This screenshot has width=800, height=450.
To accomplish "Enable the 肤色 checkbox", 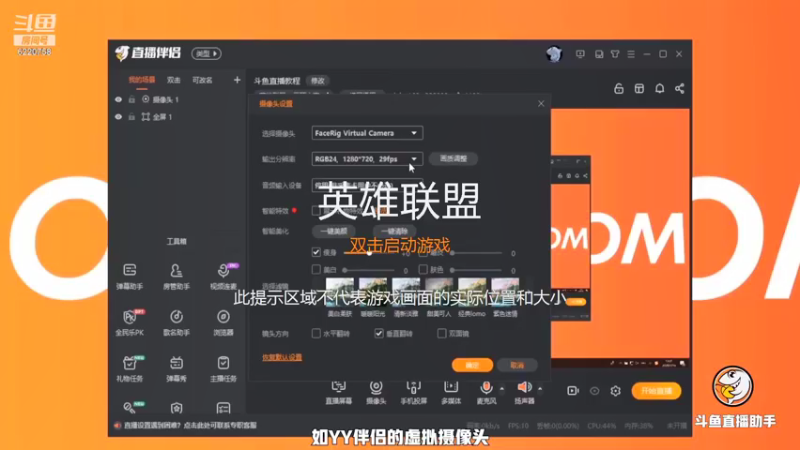I will (x=423, y=269).
